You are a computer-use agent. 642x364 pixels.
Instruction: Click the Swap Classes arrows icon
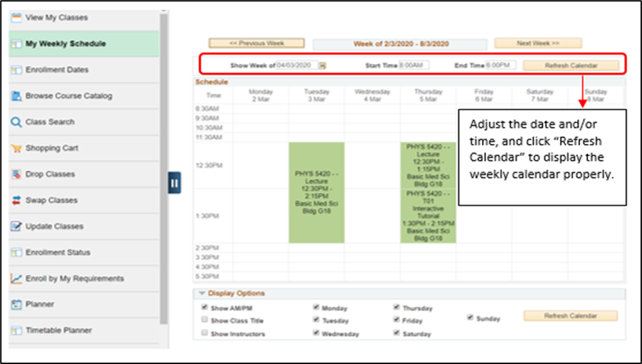coord(16,200)
